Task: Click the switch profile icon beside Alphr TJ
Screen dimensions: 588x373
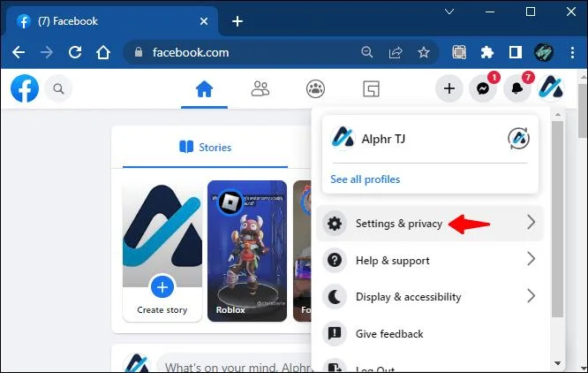Action: pyautogui.click(x=518, y=139)
